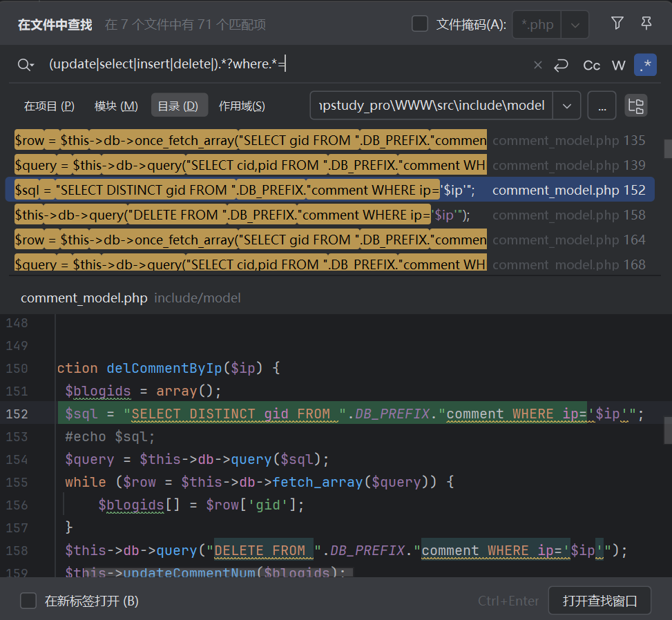The height and width of the screenshot is (620, 672).
Task: Toggle recursive directory search icon
Action: point(635,106)
